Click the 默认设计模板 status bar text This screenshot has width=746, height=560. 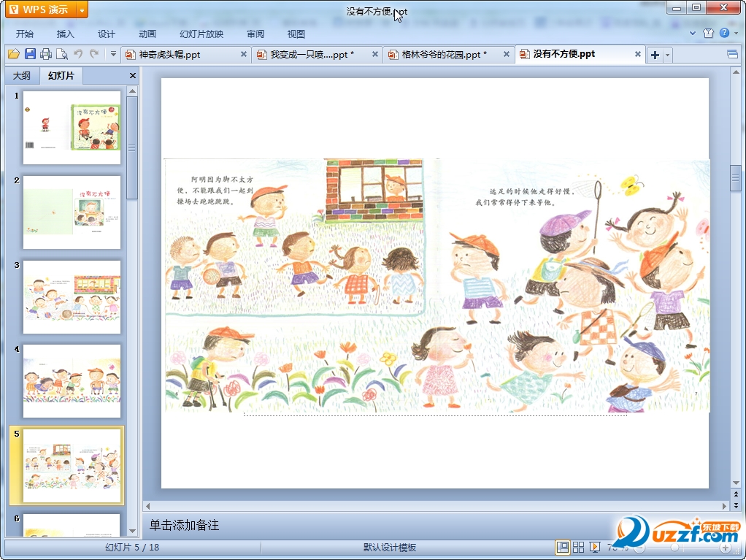(x=390, y=548)
